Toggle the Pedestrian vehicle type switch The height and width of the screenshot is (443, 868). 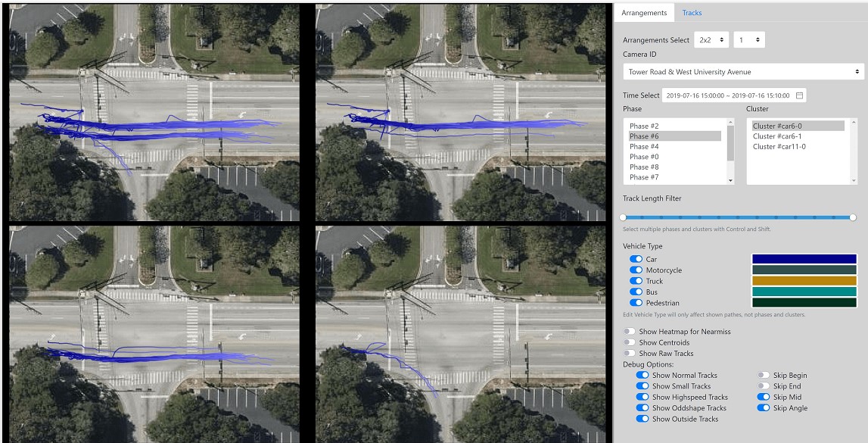click(636, 303)
